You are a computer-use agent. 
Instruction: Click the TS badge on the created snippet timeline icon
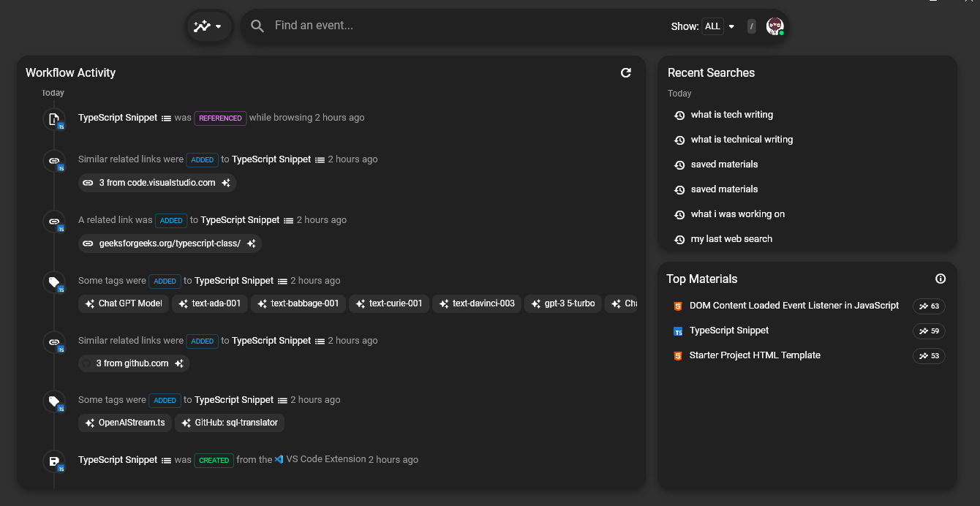point(59,468)
